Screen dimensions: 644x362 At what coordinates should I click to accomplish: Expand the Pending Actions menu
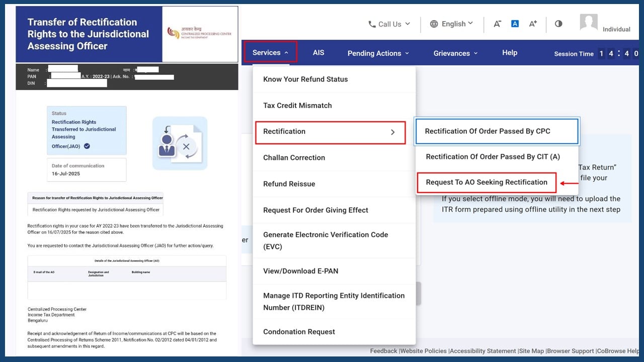(378, 53)
